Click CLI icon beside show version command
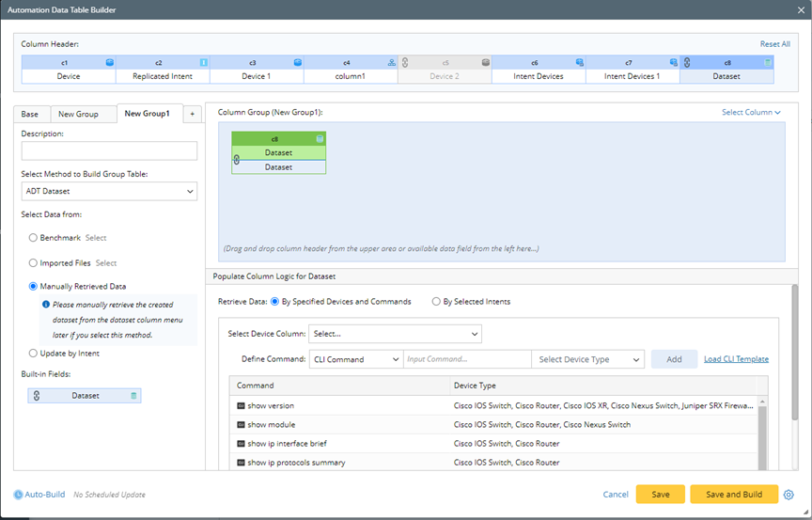812x520 pixels. [241, 406]
